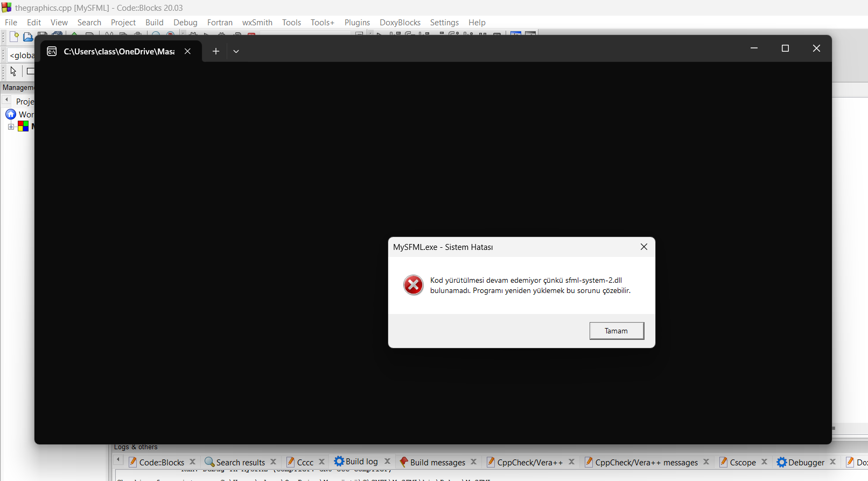
Task: Select the arrow pointer tool icon
Action: tap(13, 71)
